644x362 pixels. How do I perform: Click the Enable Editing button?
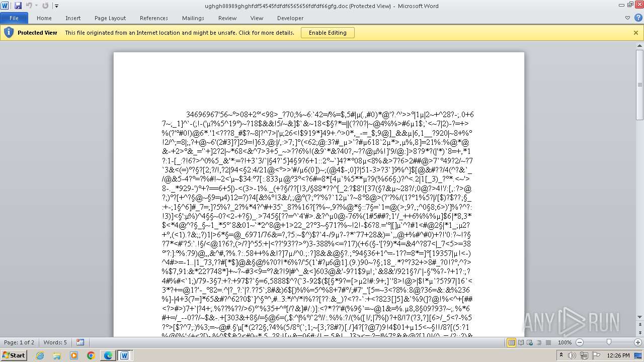pyautogui.click(x=328, y=33)
